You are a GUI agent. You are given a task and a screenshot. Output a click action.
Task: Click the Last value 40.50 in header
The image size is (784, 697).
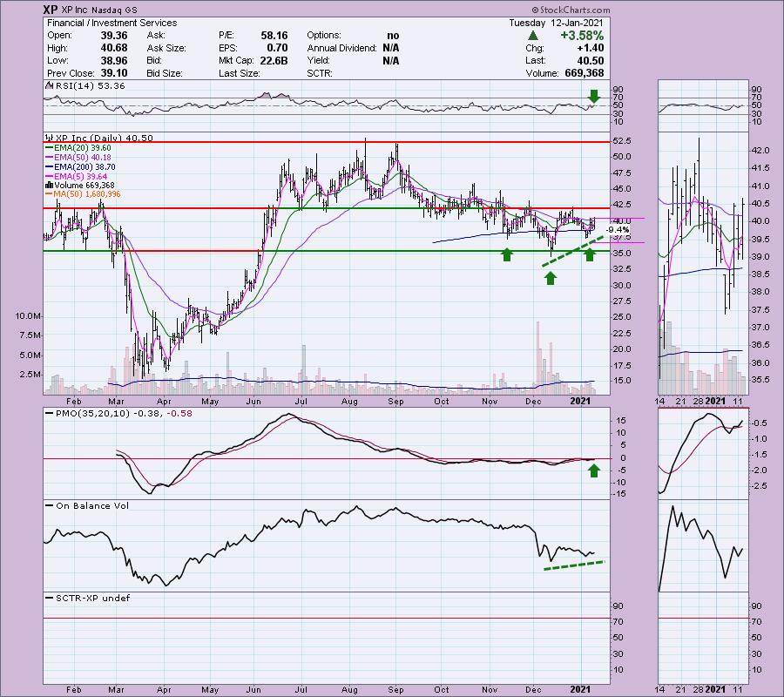[591, 60]
